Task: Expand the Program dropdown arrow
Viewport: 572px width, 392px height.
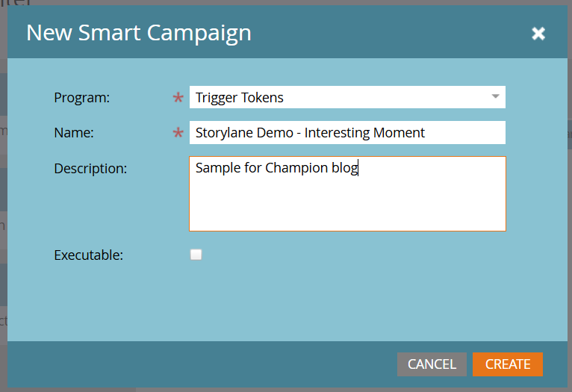Action: 495,97
